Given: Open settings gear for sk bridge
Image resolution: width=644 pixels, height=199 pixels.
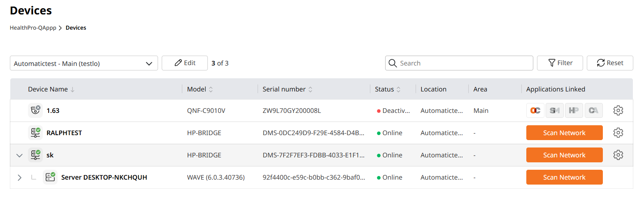Looking at the screenshot, I should click(618, 155).
